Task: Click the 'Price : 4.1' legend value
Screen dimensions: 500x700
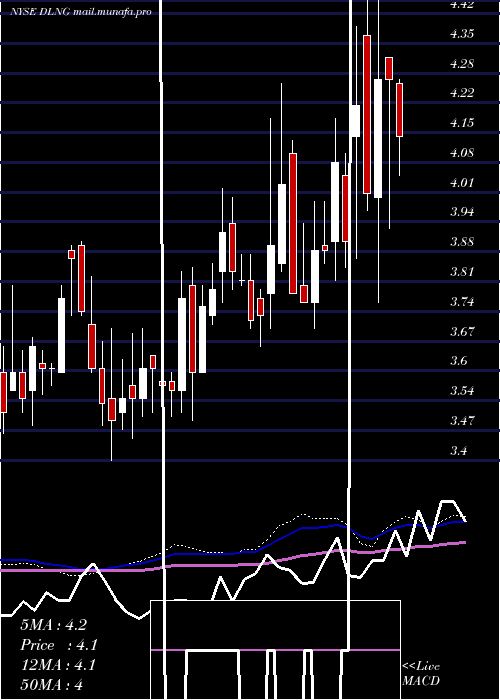Action: tap(58, 645)
